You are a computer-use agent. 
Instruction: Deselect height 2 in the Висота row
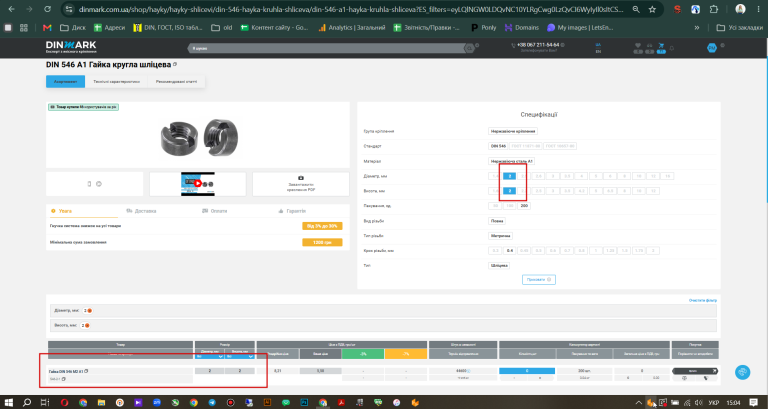click(509, 191)
